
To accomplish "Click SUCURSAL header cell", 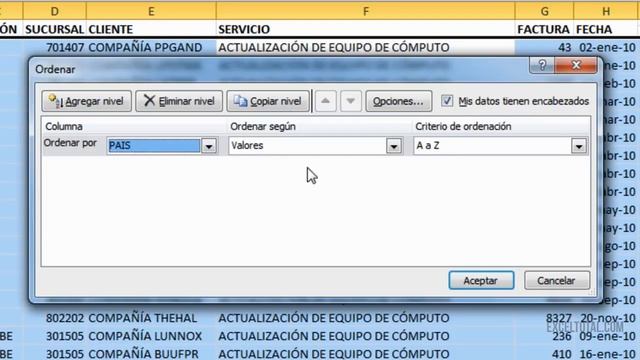I will coord(55,29).
